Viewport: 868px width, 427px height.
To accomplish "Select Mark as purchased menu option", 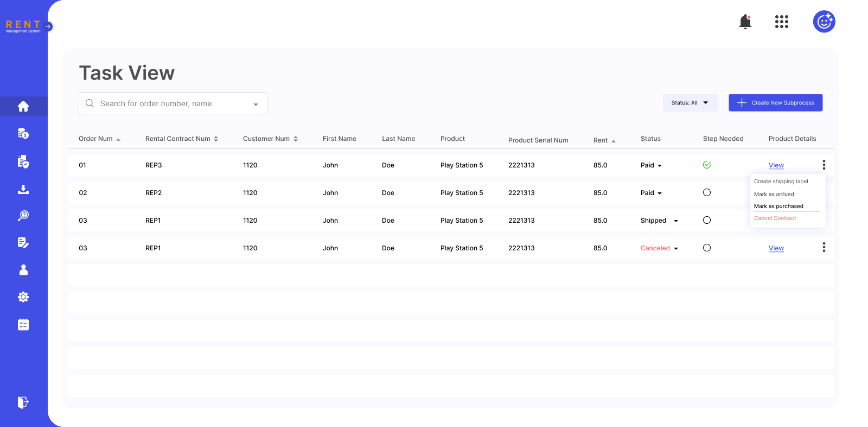I will point(778,206).
